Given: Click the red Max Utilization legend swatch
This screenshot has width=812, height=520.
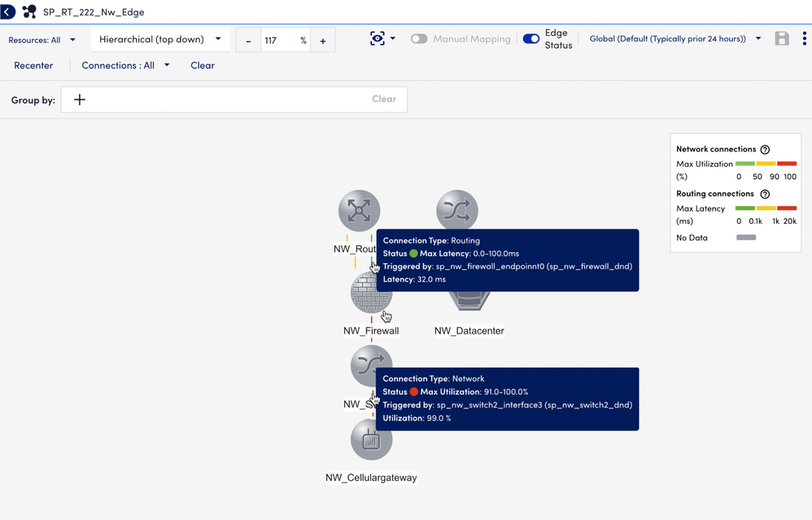Looking at the screenshot, I should pyautogui.click(x=787, y=164).
